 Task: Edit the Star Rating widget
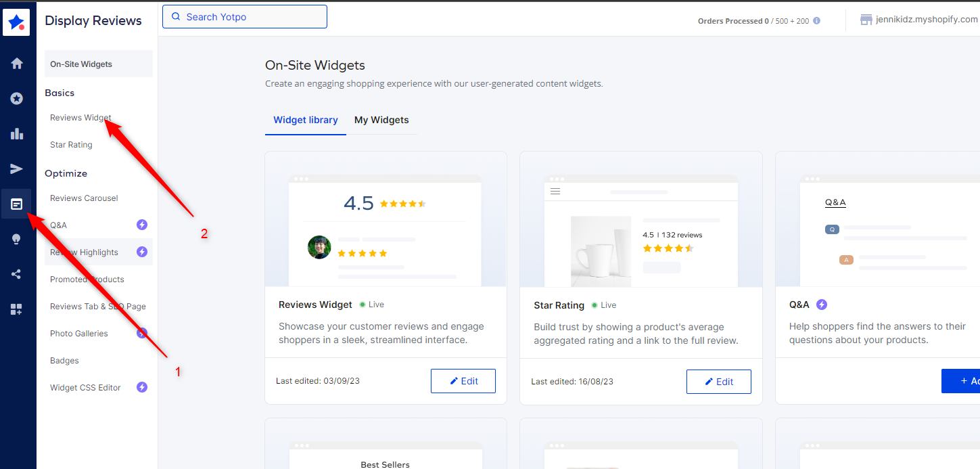coord(719,382)
